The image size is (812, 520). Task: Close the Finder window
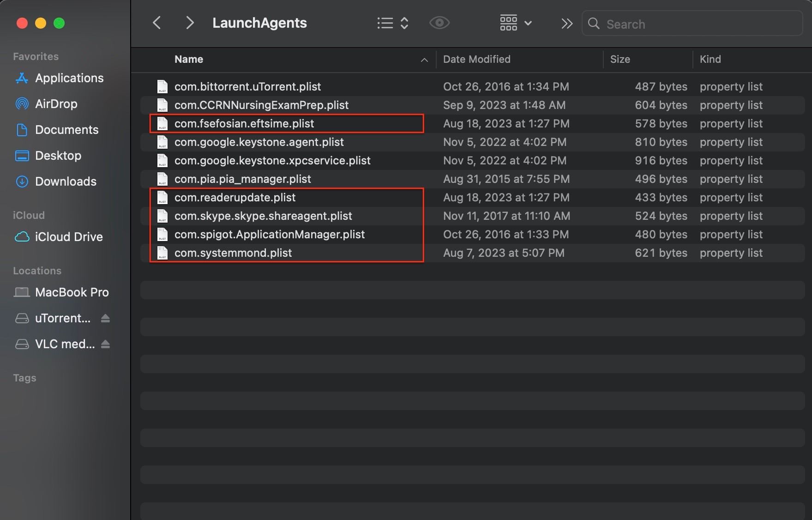coord(22,23)
